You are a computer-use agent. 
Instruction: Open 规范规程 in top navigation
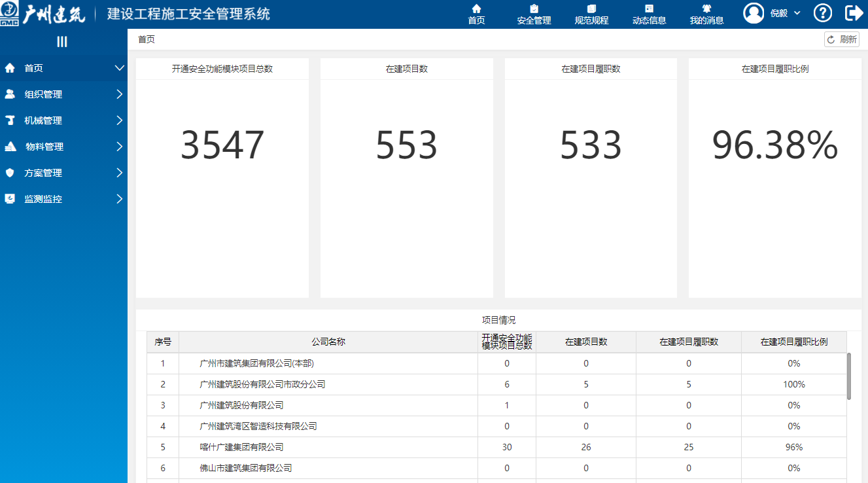(591, 14)
